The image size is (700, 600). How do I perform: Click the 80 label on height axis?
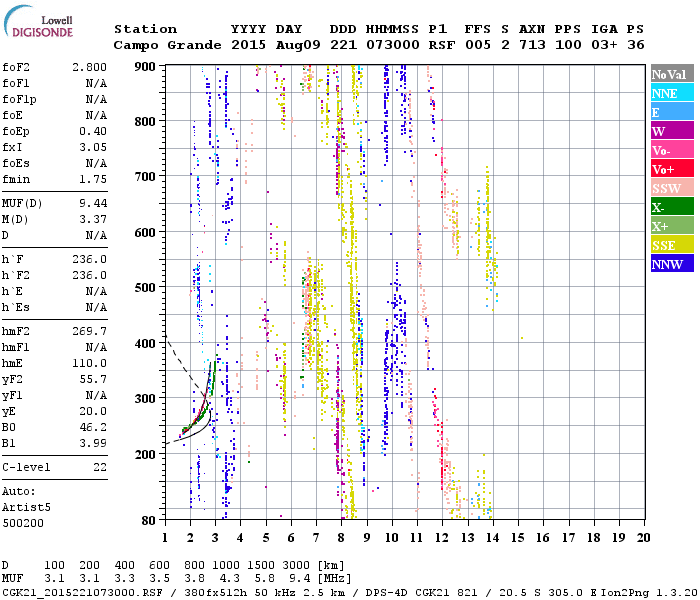click(149, 520)
